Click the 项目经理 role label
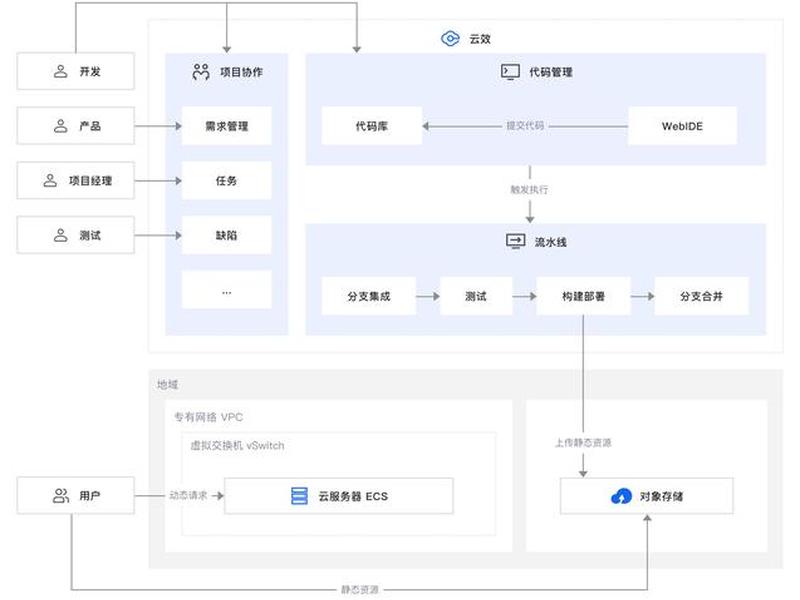This screenshot has height=600, width=800. pyautogui.click(x=90, y=181)
